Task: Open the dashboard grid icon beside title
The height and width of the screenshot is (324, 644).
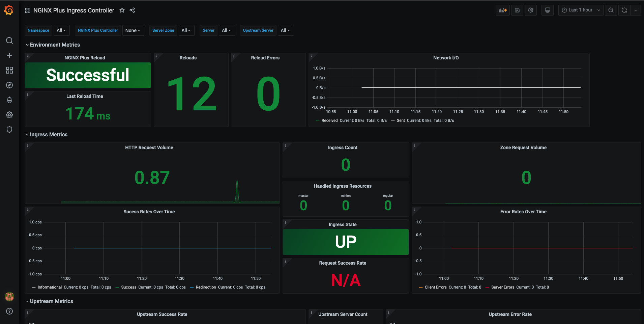Action: click(x=28, y=10)
